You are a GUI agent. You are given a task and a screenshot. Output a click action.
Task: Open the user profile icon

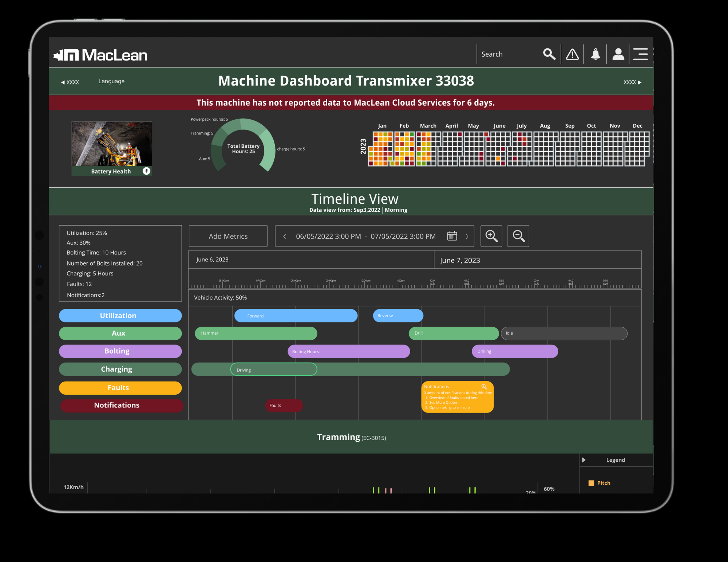(x=618, y=54)
